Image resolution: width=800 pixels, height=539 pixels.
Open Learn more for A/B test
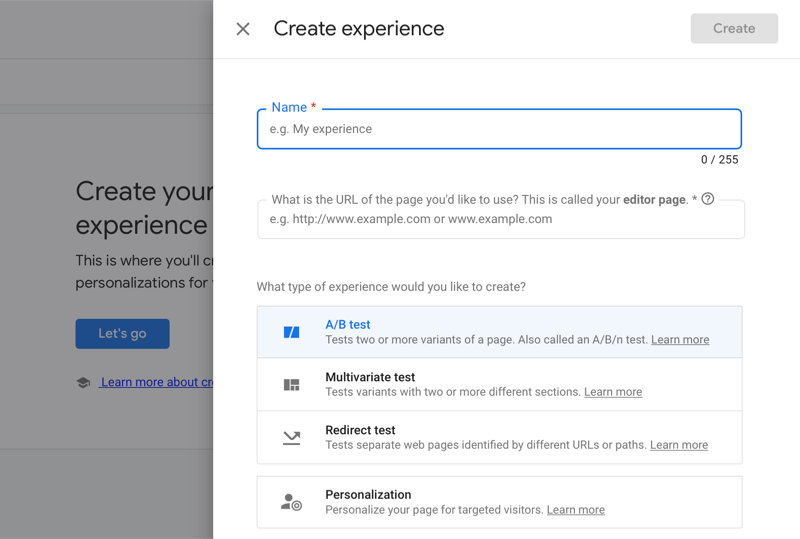pyautogui.click(x=680, y=340)
